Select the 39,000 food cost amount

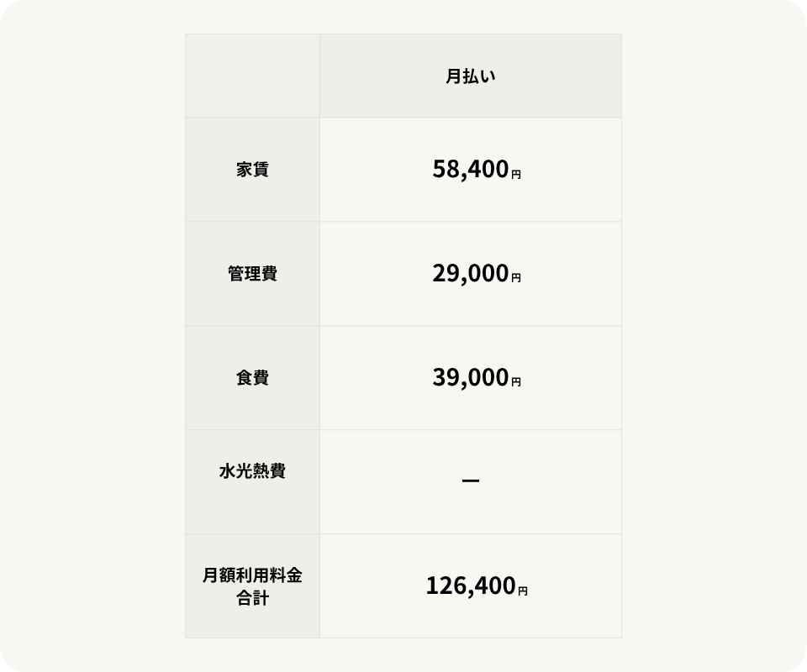click(x=470, y=378)
